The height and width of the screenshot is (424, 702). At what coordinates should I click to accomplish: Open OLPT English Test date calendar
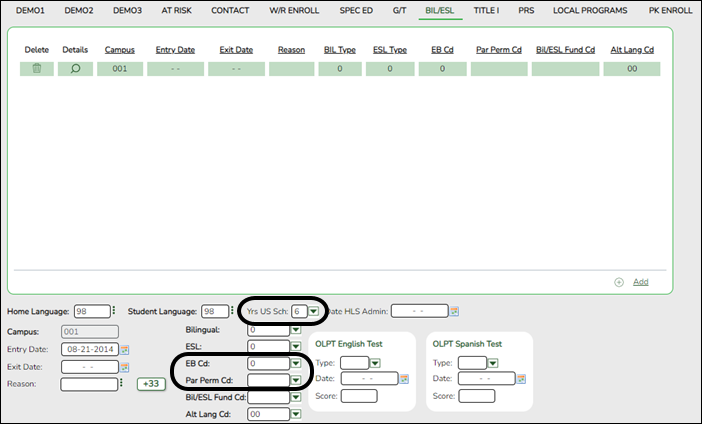tap(404, 379)
